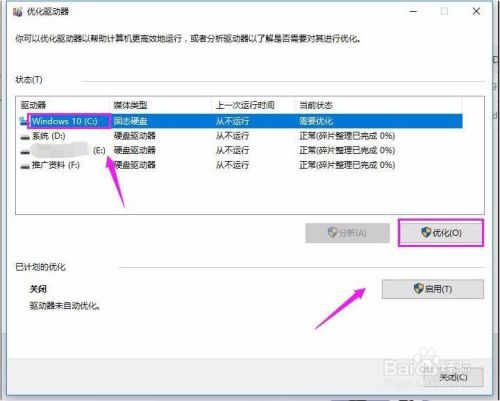Image resolution: width=500 pixels, height=401 pixels.
Task: Click 硬盘驱动器 cell in the (E:) row
Action: click(x=135, y=150)
